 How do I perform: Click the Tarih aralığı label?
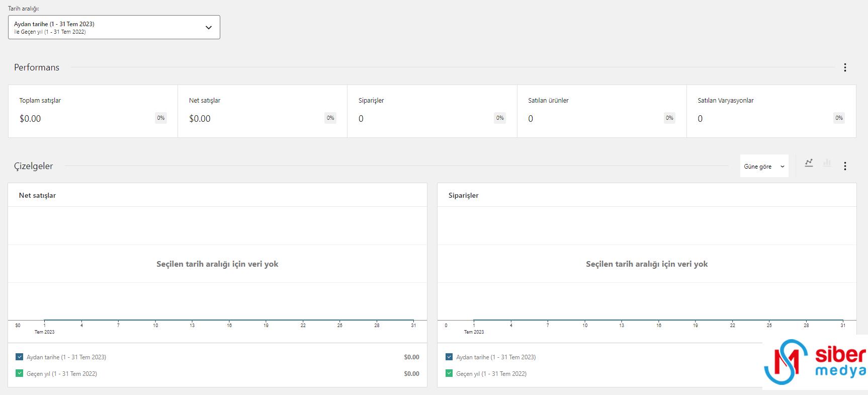click(24, 9)
